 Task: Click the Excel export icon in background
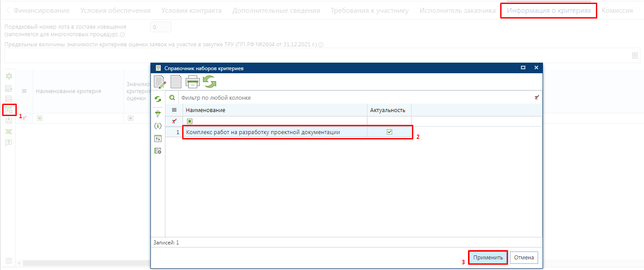tap(9, 131)
